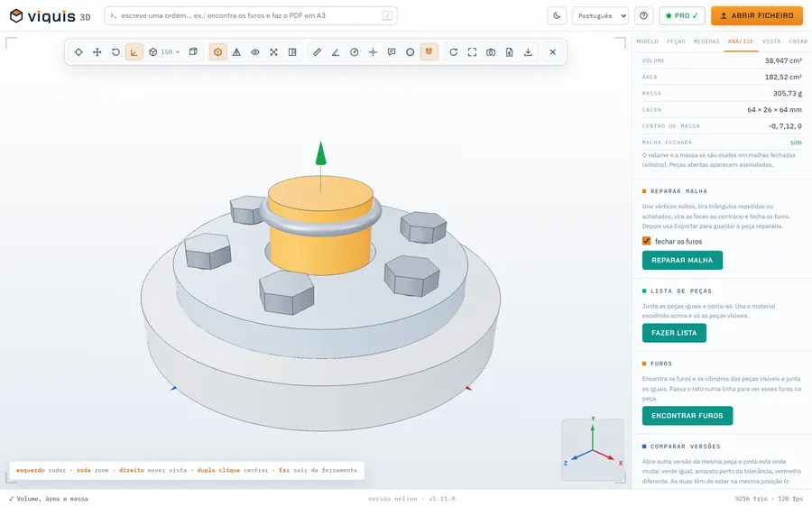Click the fit-to-screen frame icon
The image size is (812, 507).
472,51
